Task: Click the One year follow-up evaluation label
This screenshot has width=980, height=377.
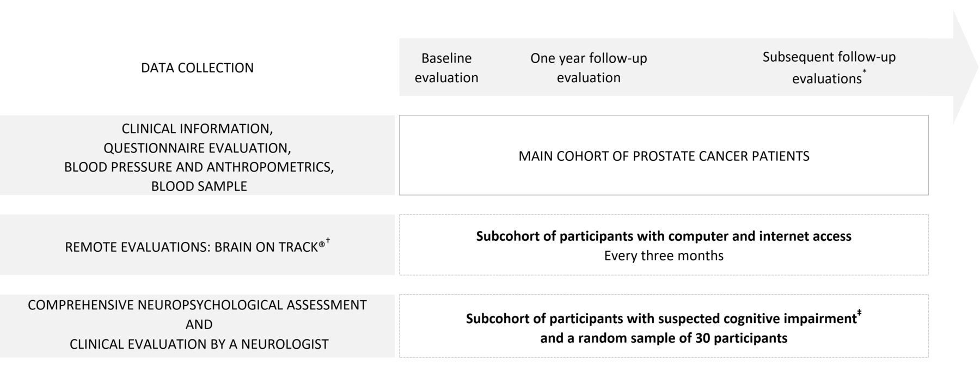Action: pos(589,68)
